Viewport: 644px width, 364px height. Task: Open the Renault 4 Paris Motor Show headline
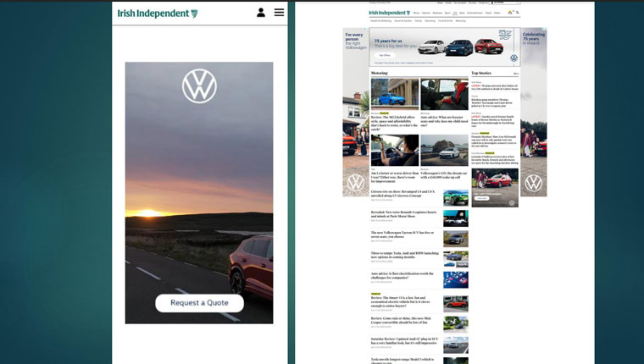403,214
